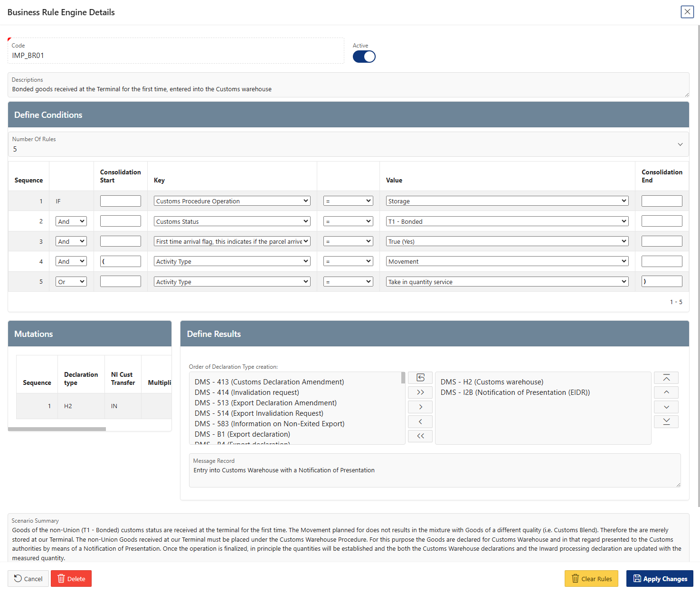The image size is (700, 593).
Task: Click the move right single-chevron button
Action: 420,407
